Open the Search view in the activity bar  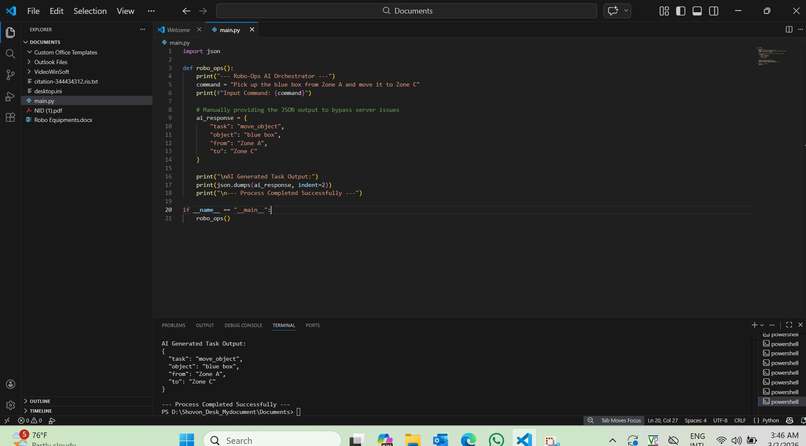10,53
